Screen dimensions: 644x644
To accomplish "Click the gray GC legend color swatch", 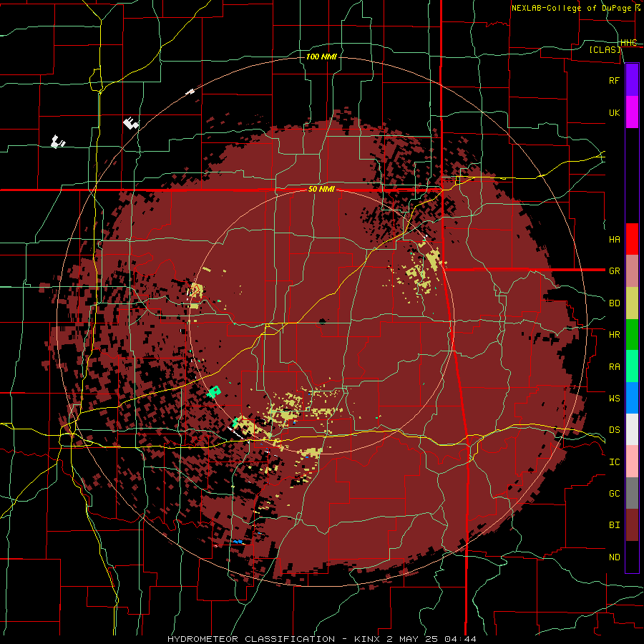I will [x=632, y=493].
